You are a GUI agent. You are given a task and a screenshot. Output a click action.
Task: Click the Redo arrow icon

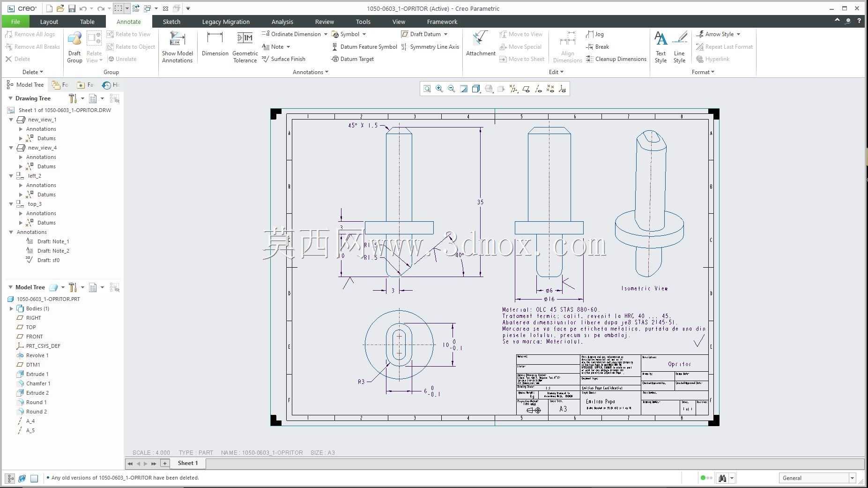[101, 8]
